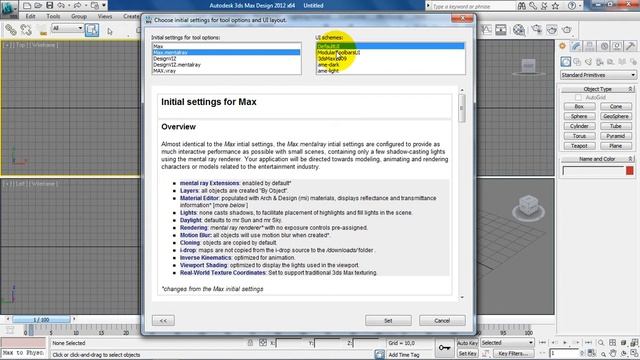Click the << collapse button in dialog

coord(163,321)
